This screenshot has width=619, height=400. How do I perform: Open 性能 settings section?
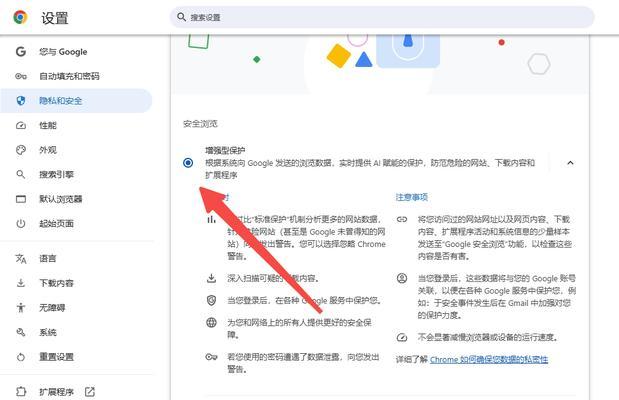click(48, 125)
